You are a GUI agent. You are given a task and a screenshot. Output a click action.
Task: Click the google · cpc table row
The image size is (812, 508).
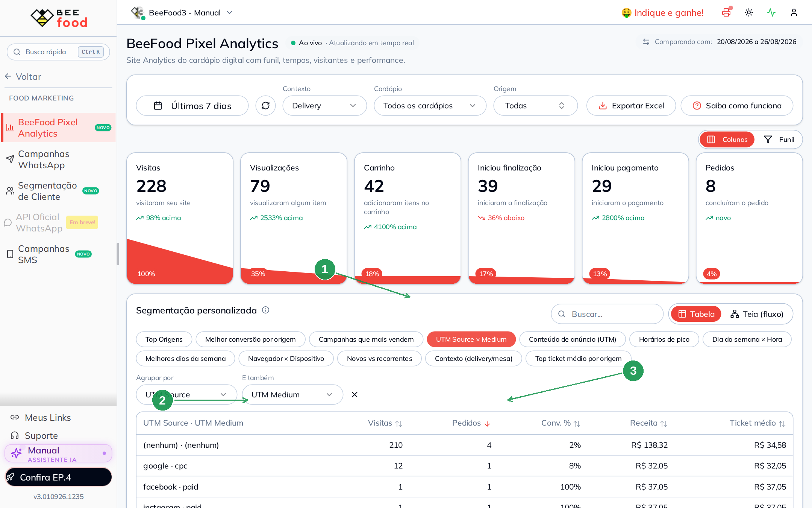(x=465, y=466)
